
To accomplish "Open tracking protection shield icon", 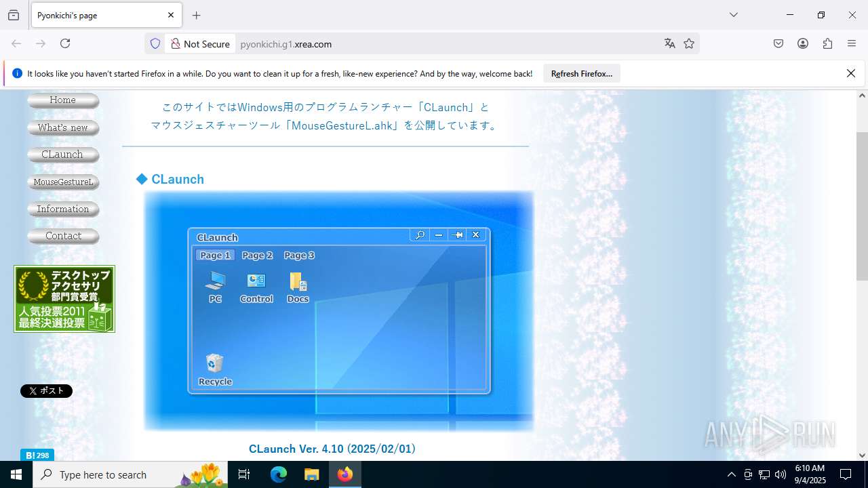I will (x=155, y=43).
